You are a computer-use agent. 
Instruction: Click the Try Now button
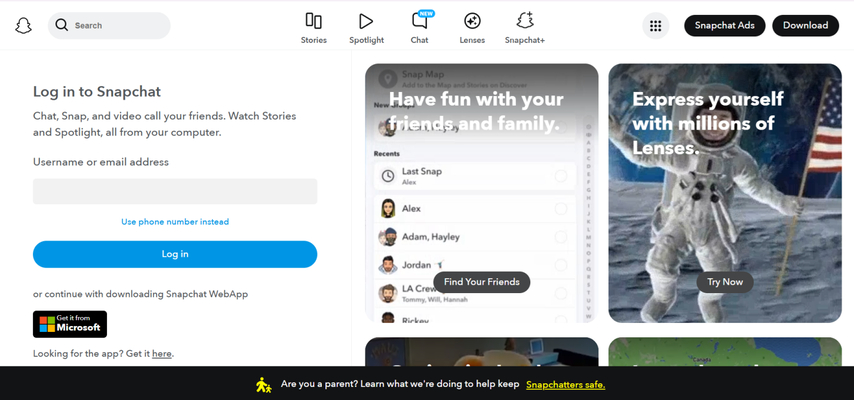725,282
